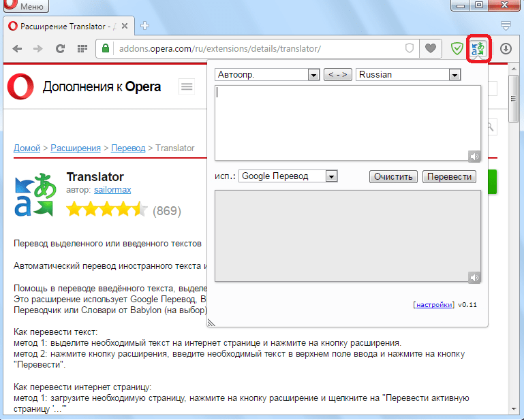Image resolution: width=524 pixels, height=420 pixels.
Task: Play audio of the source text
Action: (x=474, y=156)
